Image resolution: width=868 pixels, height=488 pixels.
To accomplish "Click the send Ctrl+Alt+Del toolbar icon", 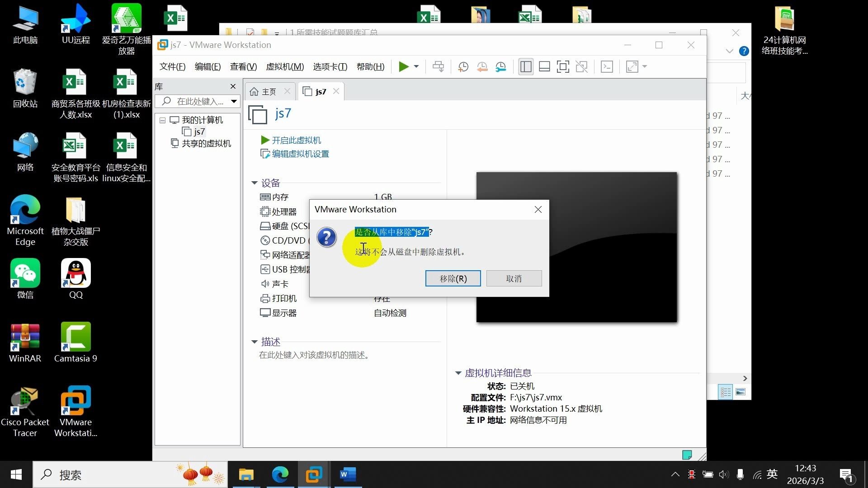I will [438, 67].
